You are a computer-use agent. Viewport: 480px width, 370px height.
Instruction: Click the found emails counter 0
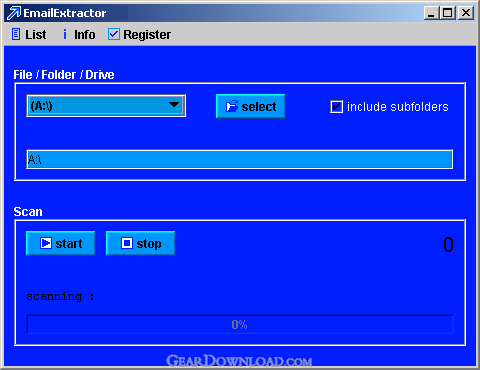448,244
